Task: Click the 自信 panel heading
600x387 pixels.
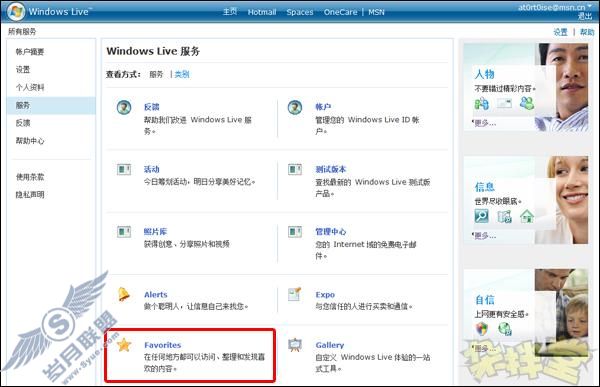Action: coord(485,300)
